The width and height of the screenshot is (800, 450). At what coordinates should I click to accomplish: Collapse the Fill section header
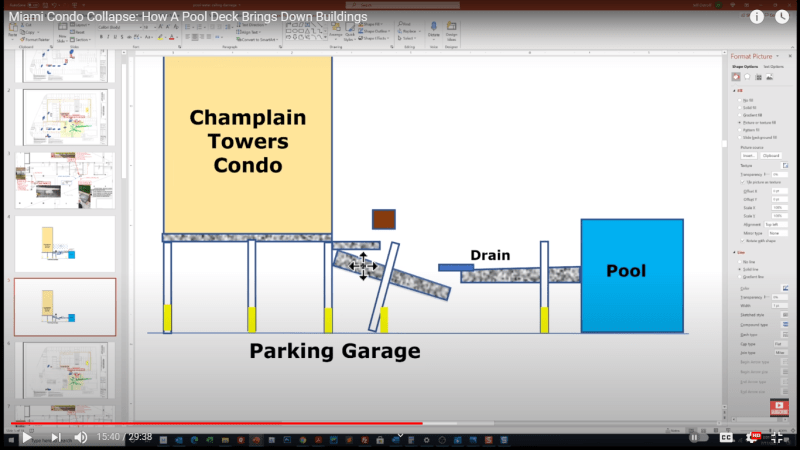(x=737, y=90)
